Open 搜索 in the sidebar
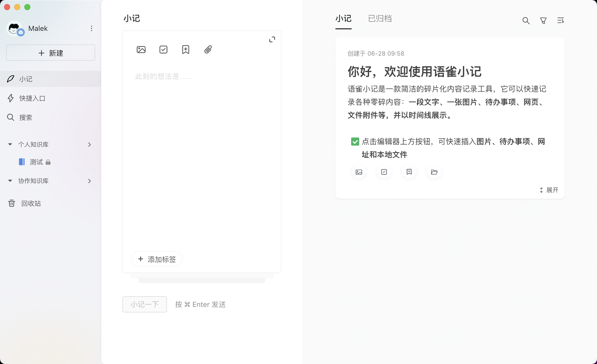Screen dimensions: 597x364 51,117
